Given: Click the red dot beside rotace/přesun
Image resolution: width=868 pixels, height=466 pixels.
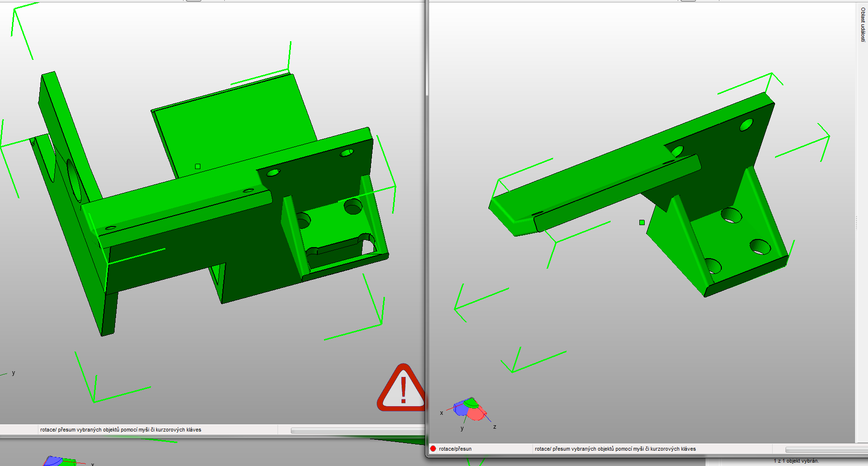Looking at the screenshot, I should (x=433, y=449).
